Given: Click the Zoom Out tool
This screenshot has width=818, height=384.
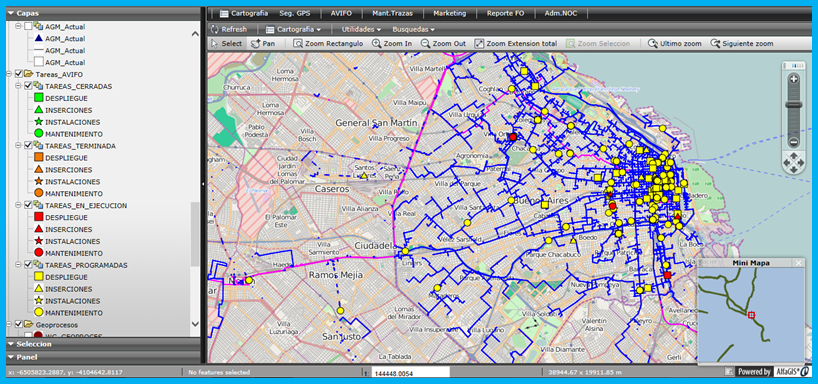Looking at the screenshot, I should pos(443,44).
